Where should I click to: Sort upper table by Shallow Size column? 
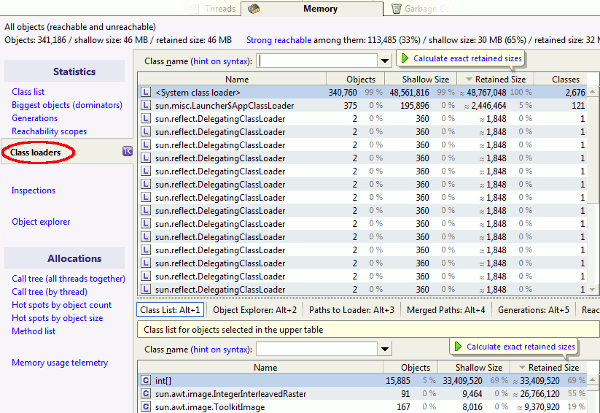(x=421, y=79)
